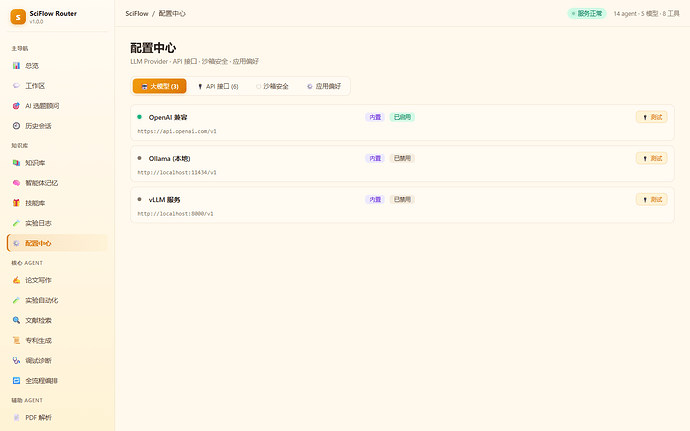Viewport: 690px width, 431px height.
Task: Click the SciFlow Router logo icon
Action: point(18,17)
